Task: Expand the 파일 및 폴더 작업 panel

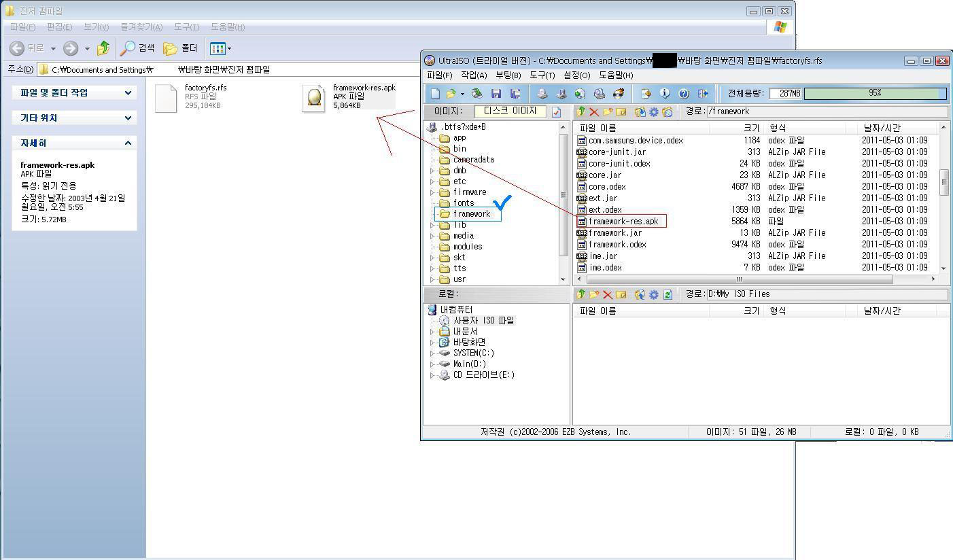Action: 128,92
